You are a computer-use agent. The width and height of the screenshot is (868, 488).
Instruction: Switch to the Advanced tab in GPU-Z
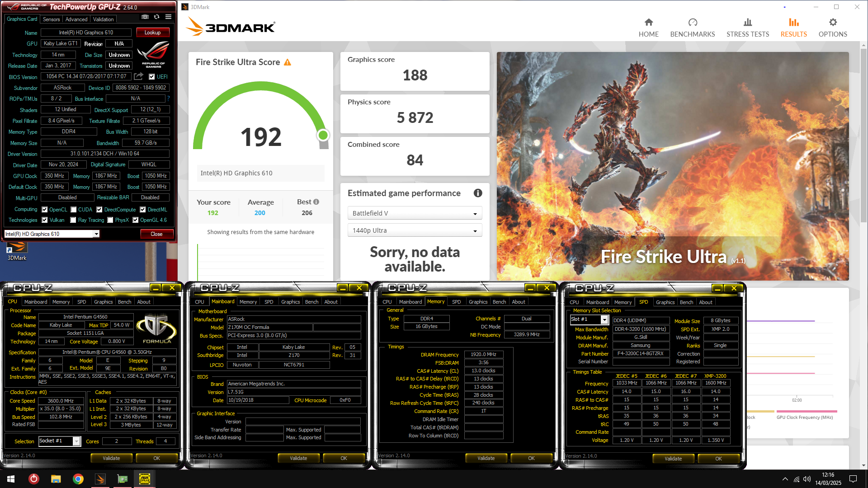click(76, 19)
